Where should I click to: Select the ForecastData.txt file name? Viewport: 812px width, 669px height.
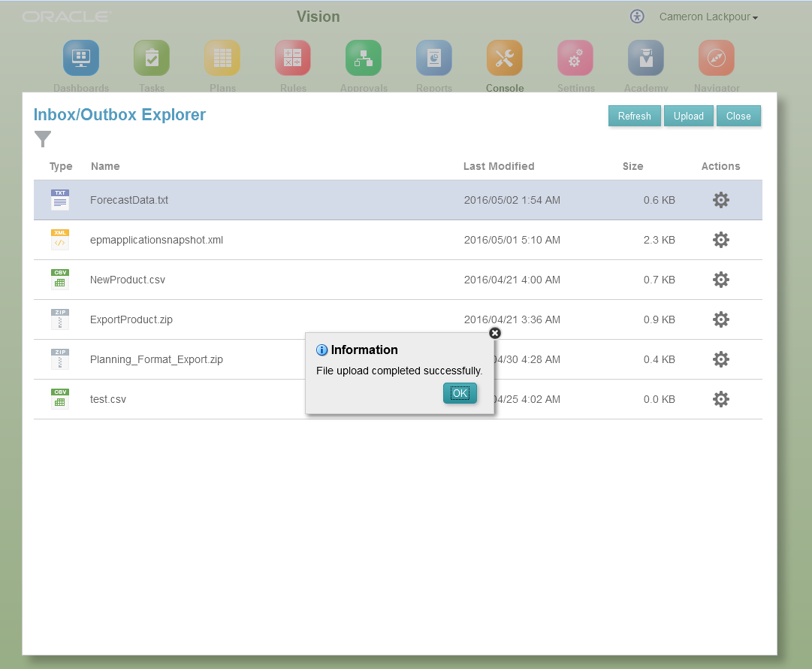(129, 200)
